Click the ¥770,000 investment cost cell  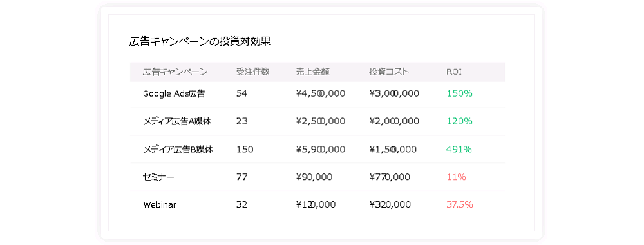[x=390, y=177]
